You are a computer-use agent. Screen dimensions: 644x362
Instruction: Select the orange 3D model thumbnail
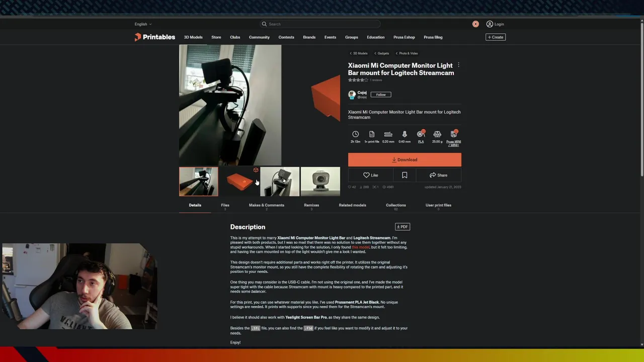click(239, 182)
